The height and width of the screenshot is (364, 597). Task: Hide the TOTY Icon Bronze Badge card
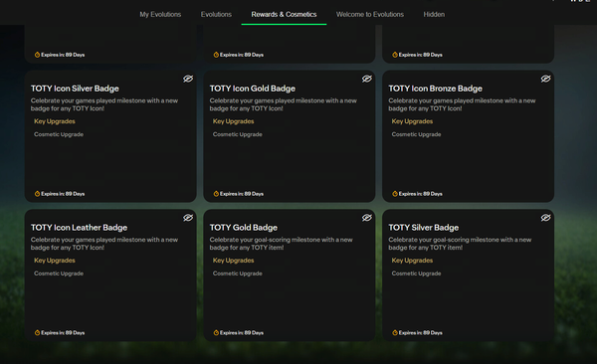coord(546,79)
